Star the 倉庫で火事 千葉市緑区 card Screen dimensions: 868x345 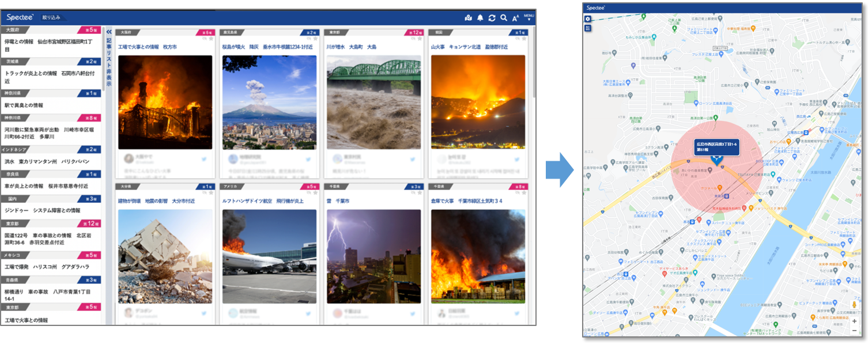(524, 193)
